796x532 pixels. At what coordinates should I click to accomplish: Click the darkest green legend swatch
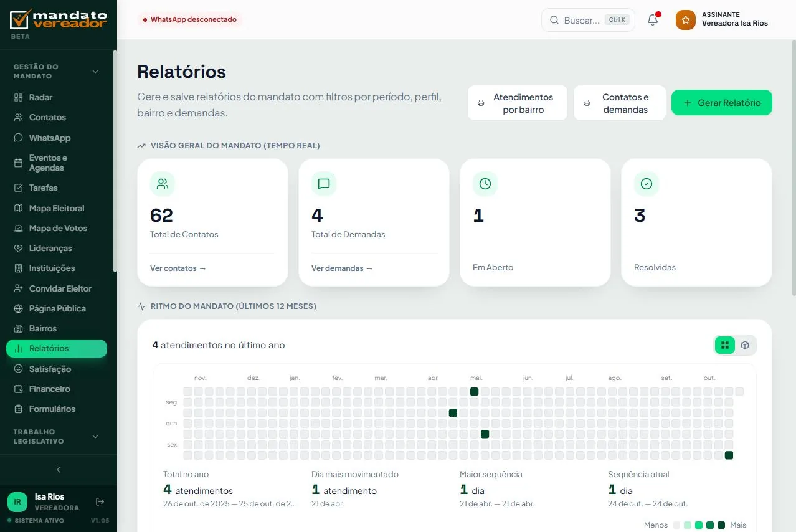tap(721, 525)
